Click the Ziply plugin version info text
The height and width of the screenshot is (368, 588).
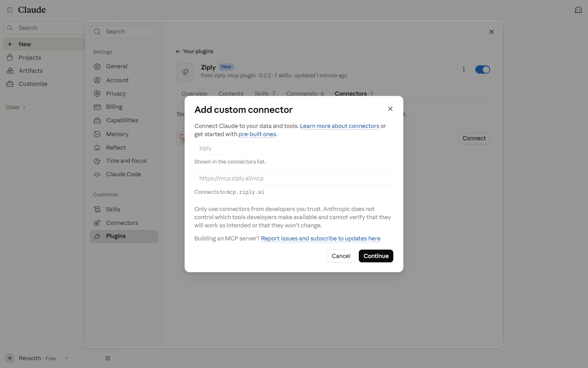274,76
